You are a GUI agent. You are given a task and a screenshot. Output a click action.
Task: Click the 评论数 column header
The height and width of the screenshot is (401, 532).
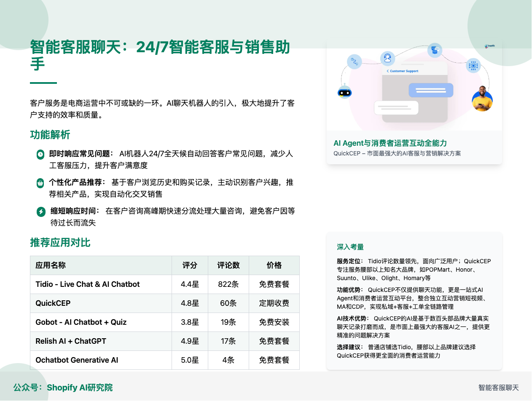click(228, 265)
